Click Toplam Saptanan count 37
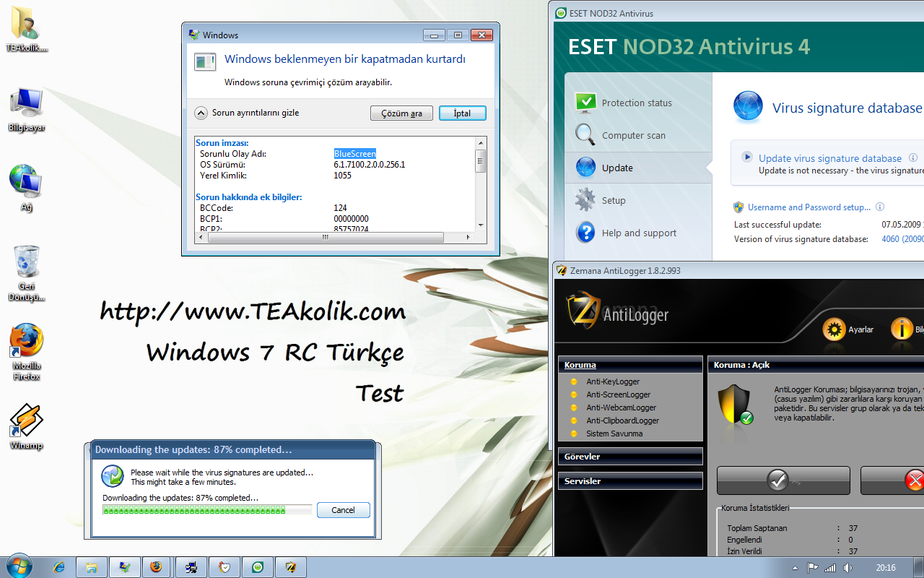Viewport: 924px width, 578px height. [x=853, y=528]
